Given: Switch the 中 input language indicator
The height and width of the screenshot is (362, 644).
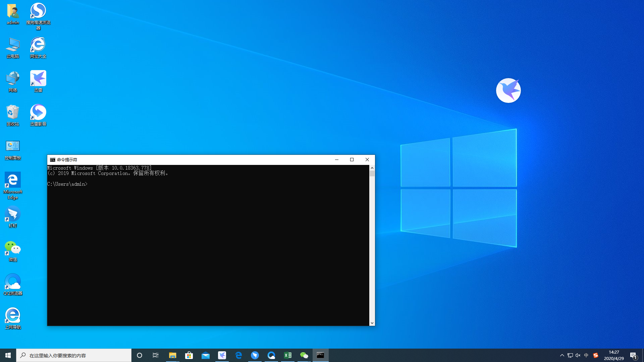Looking at the screenshot, I should click(586, 355).
